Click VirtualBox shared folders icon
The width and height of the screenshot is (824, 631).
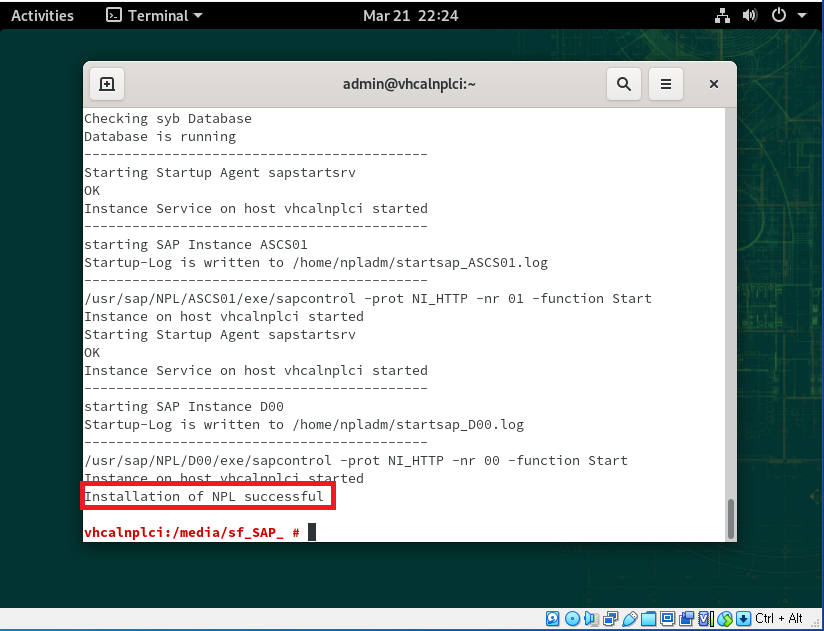point(648,618)
